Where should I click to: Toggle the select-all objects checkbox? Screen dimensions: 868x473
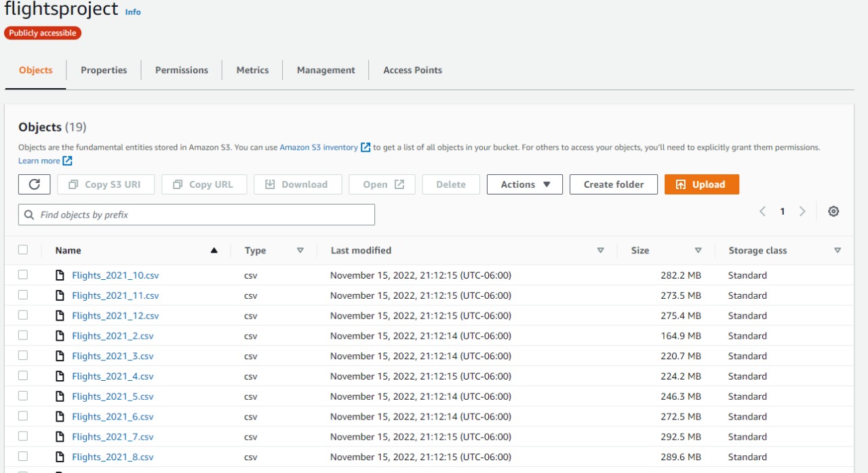tap(23, 249)
